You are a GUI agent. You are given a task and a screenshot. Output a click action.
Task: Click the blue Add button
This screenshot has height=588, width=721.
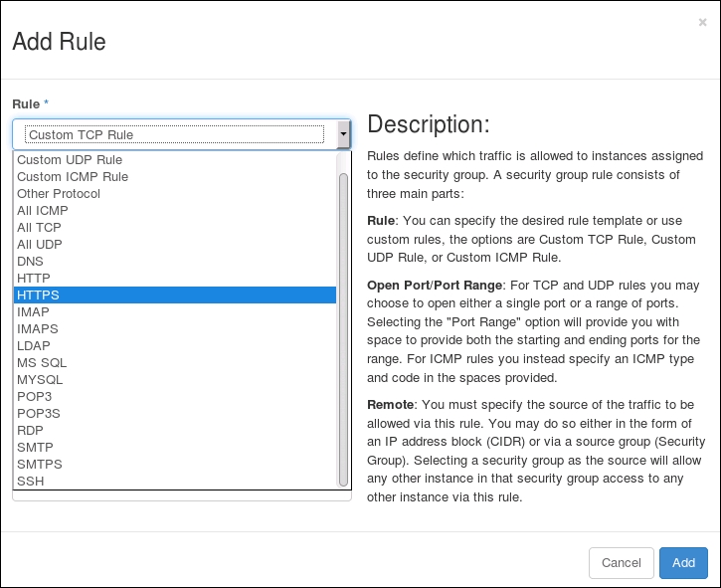pyautogui.click(x=683, y=563)
